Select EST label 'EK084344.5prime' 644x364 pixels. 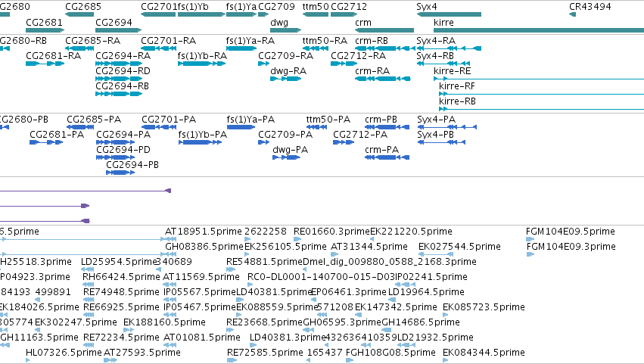[484, 353]
